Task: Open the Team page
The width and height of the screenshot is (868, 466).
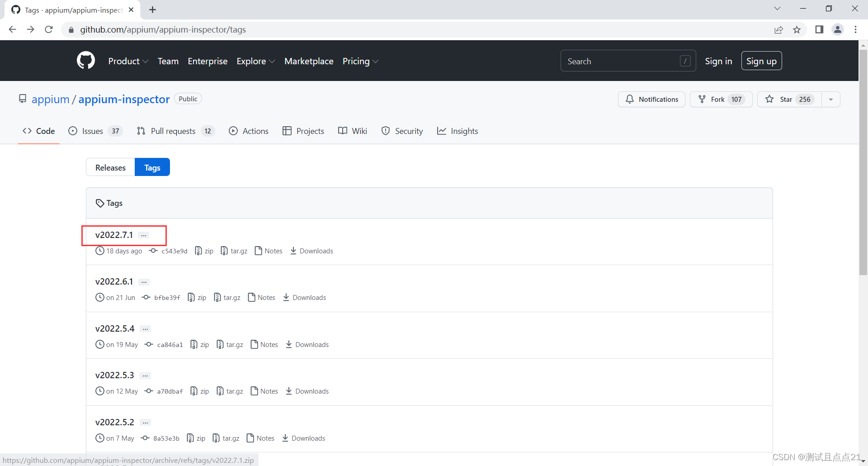Action: (x=168, y=61)
